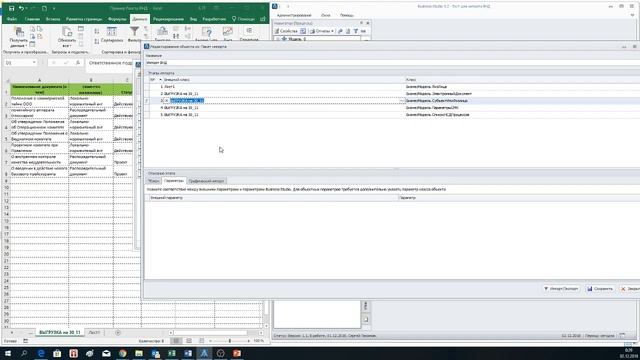
Task: Open Excel File menu tab
Action: 11,19
